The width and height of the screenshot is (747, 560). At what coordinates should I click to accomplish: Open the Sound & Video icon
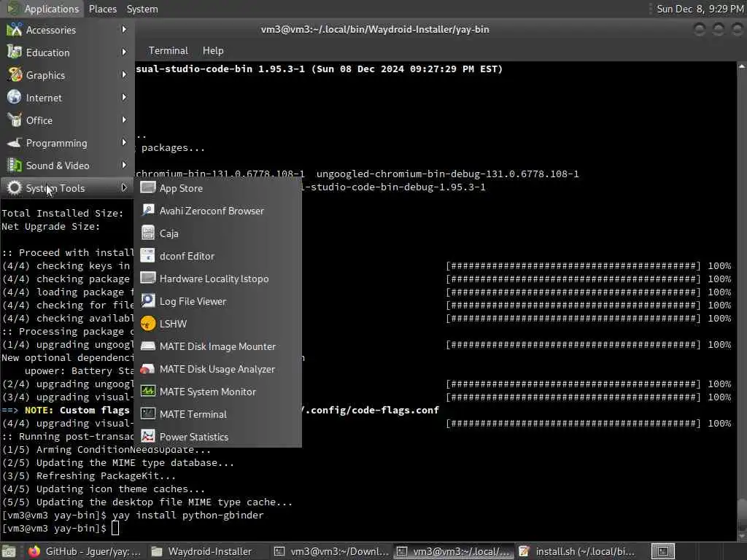point(15,166)
